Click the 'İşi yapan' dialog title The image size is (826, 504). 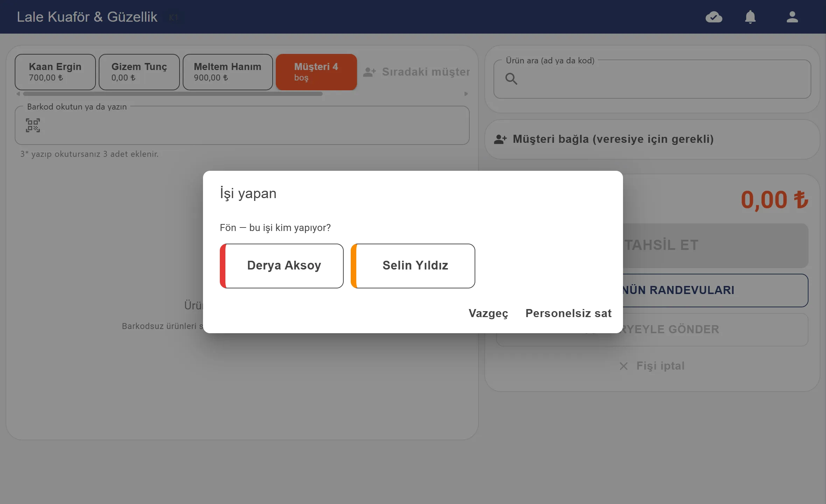[248, 193]
